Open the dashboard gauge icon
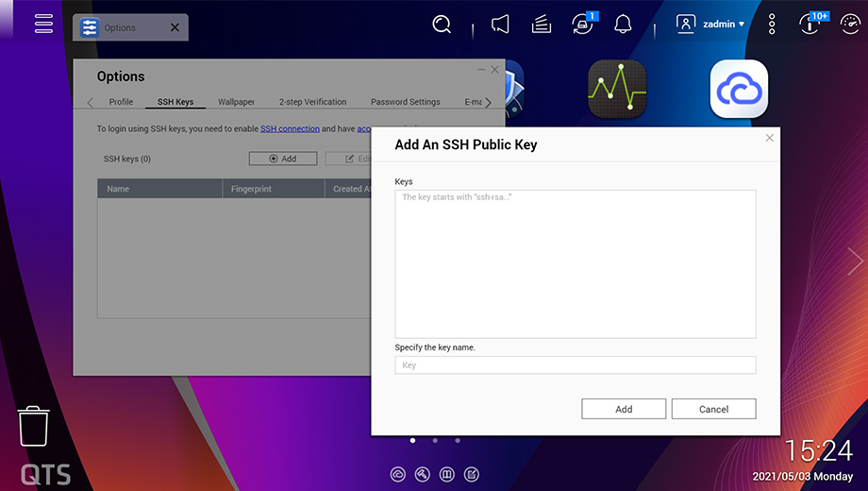The width and height of the screenshot is (868, 491). point(811,25)
